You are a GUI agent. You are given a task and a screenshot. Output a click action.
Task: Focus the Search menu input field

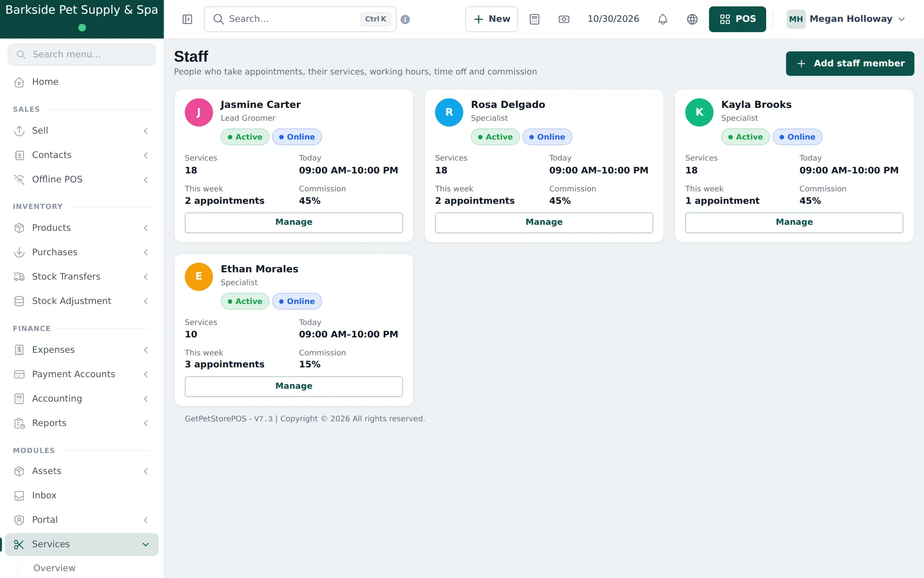pyautogui.click(x=82, y=54)
